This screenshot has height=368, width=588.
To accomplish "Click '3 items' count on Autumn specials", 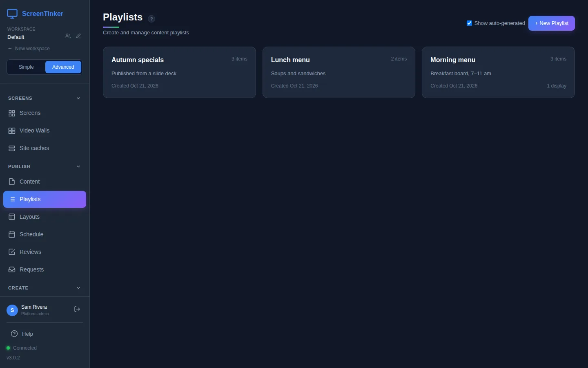I will (239, 59).
